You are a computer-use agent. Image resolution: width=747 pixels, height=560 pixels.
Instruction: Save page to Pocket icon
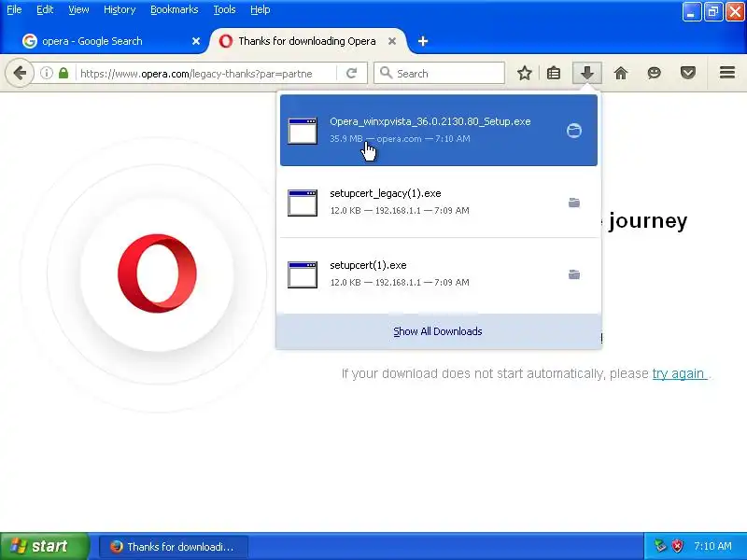click(x=688, y=73)
